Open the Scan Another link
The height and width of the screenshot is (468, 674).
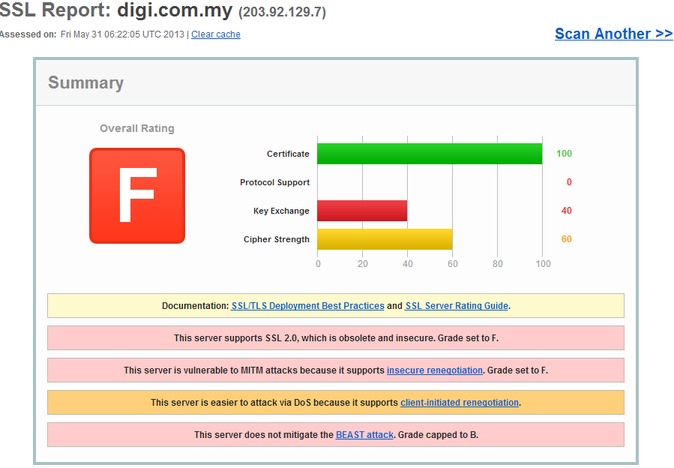click(x=613, y=34)
